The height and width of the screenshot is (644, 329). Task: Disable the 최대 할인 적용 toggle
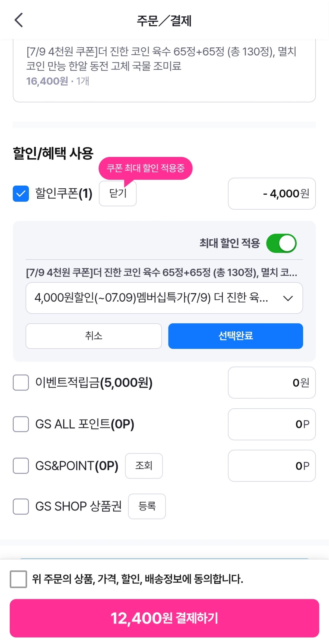pos(281,243)
